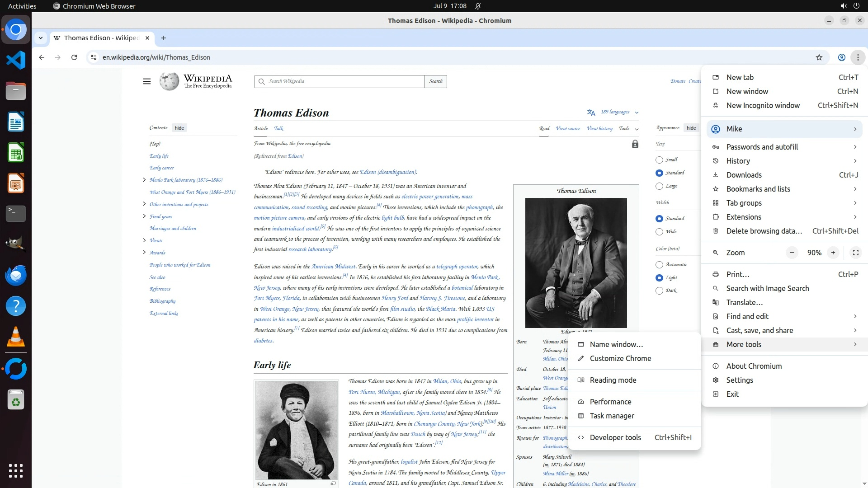
Task: Expand the Awards section in contents
Action: pos(144,253)
